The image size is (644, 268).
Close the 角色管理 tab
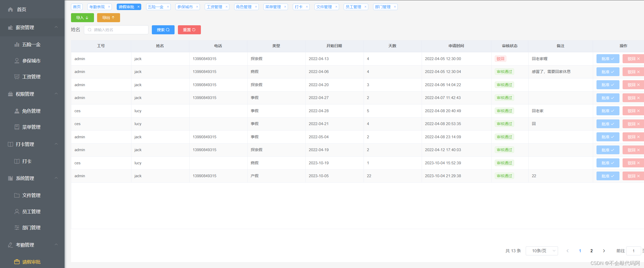(x=256, y=7)
